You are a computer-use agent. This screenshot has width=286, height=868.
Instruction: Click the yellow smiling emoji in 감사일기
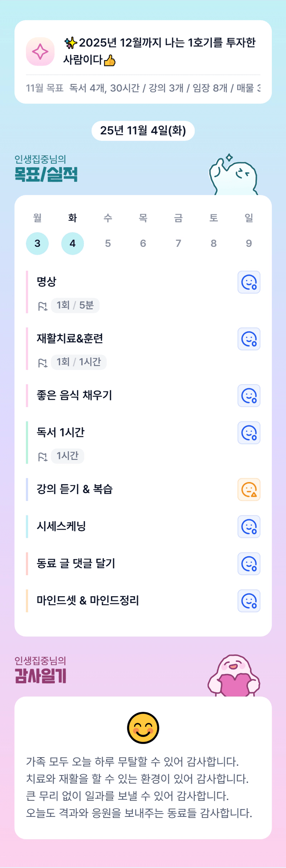coord(143,727)
